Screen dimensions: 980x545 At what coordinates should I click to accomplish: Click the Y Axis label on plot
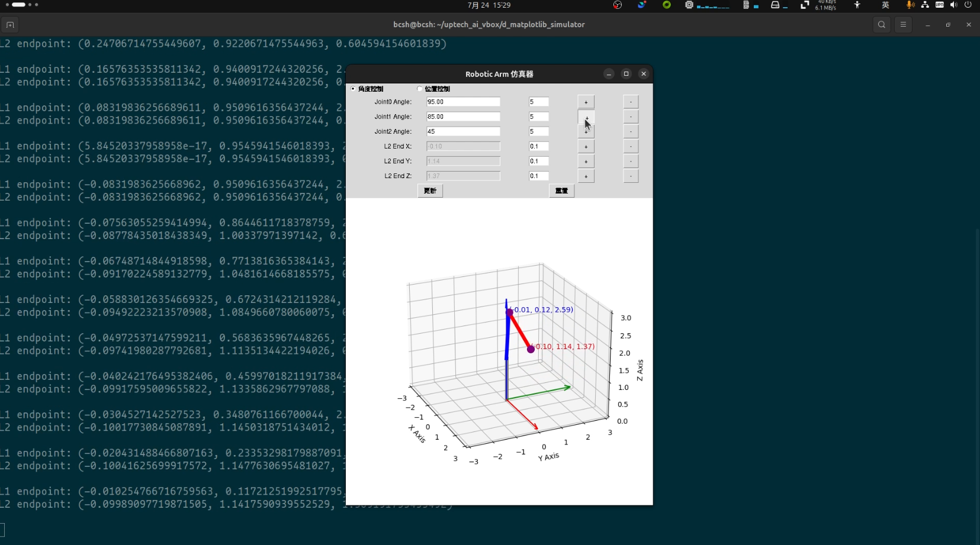(x=548, y=457)
